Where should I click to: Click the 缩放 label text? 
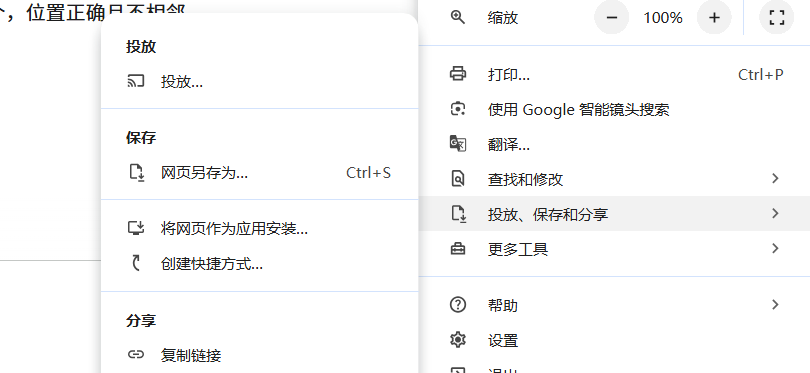pos(503,18)
